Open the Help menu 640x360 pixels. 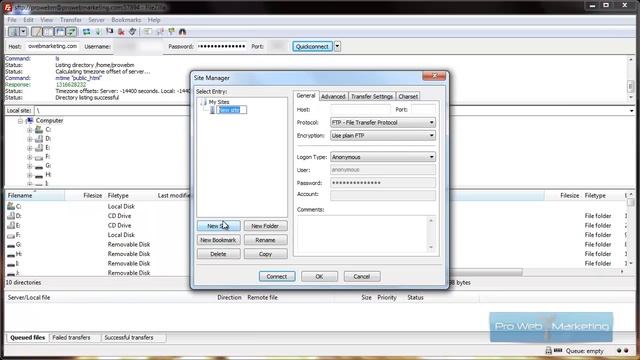pos(154,20)
